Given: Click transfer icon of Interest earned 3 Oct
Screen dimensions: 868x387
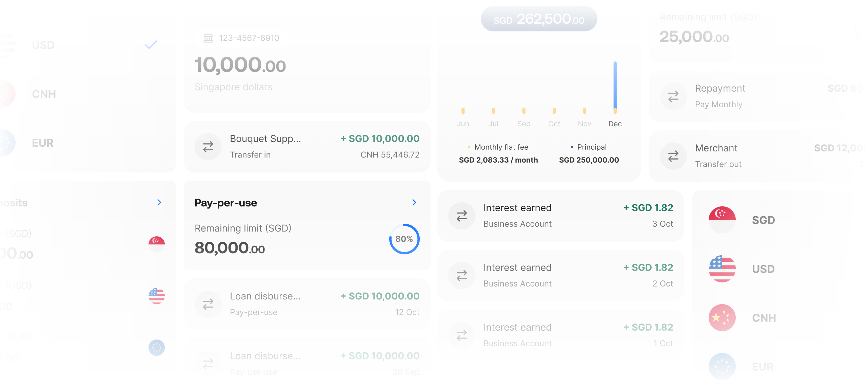Looking at the screenshot, I should [461, 216].
